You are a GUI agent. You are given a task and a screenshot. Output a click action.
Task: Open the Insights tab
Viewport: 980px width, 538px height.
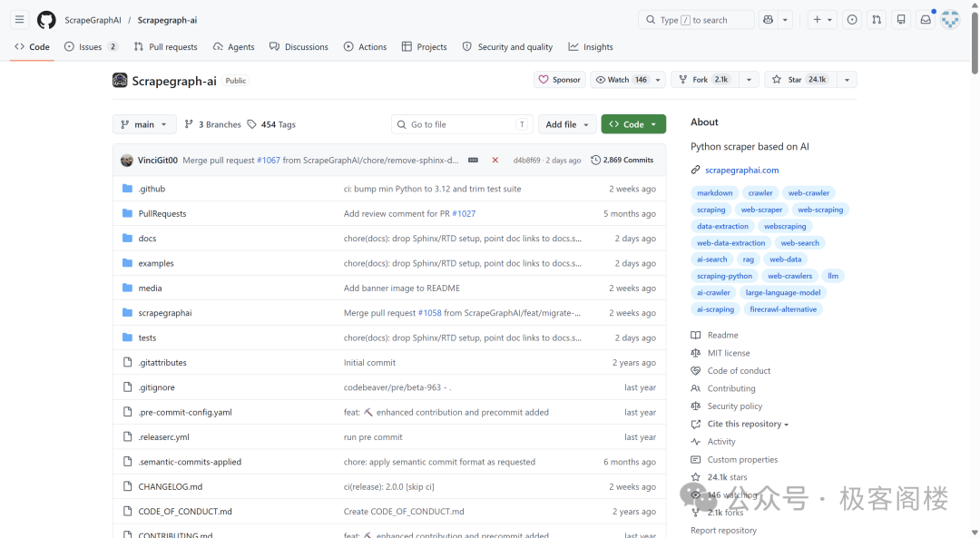[x=591, y=47]
